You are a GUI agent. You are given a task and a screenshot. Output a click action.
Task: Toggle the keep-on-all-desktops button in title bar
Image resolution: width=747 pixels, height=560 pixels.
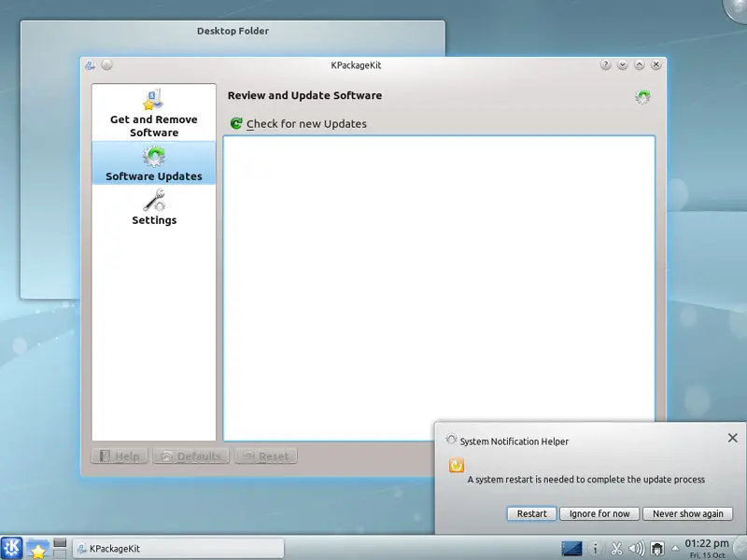106,65
